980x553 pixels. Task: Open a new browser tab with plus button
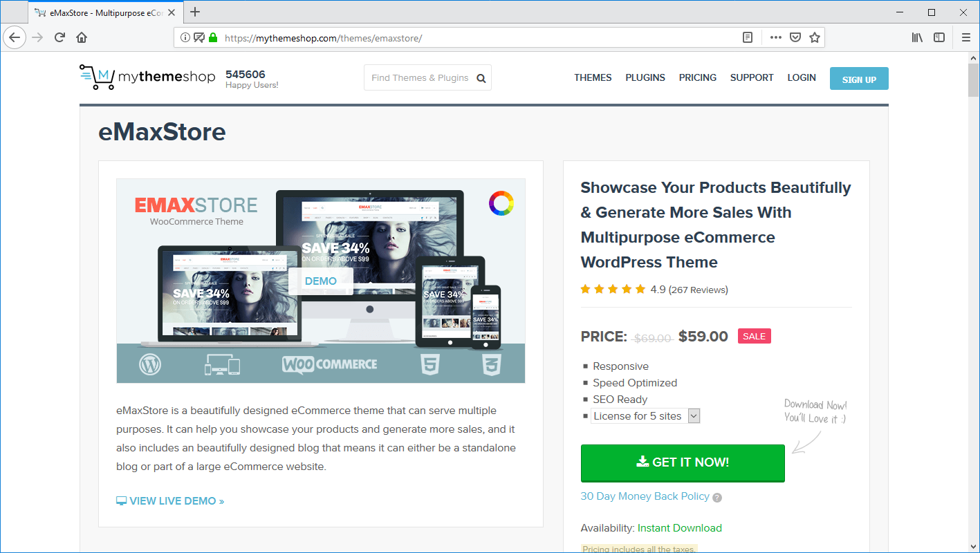[195, 12]
